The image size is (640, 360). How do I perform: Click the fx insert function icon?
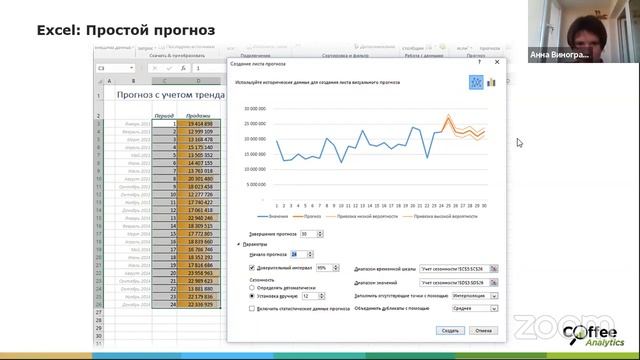[x=183, y=68]
